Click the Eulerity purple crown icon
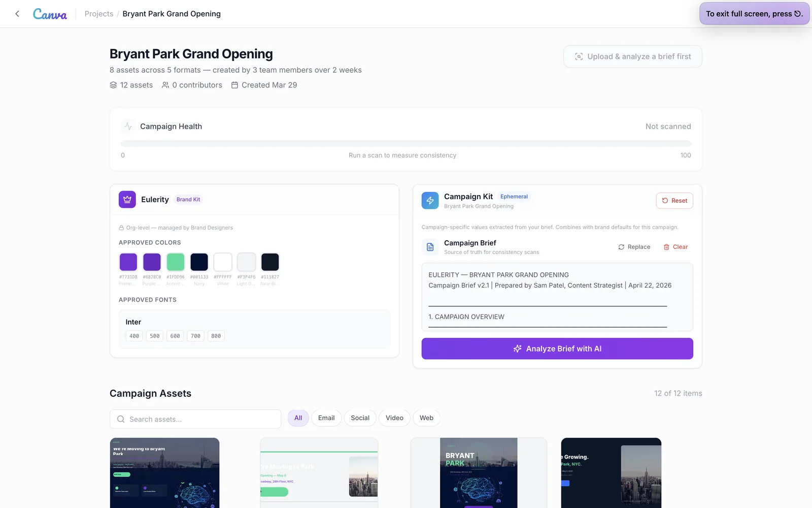The width and height of the screenshot is (812, 508). [127, 200]
